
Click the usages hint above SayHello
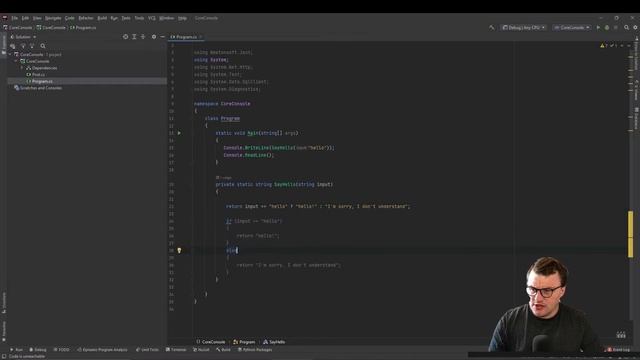tap(223, 178)
